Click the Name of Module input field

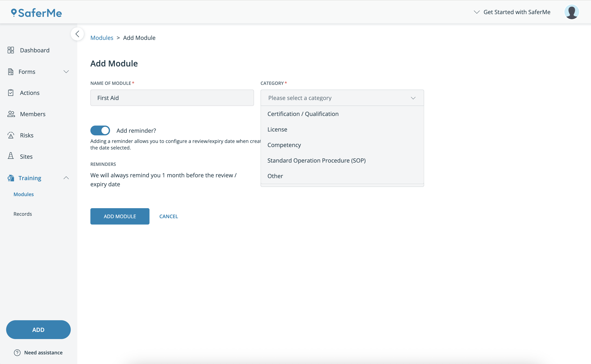pyautogui.click(x=172, y=98)
